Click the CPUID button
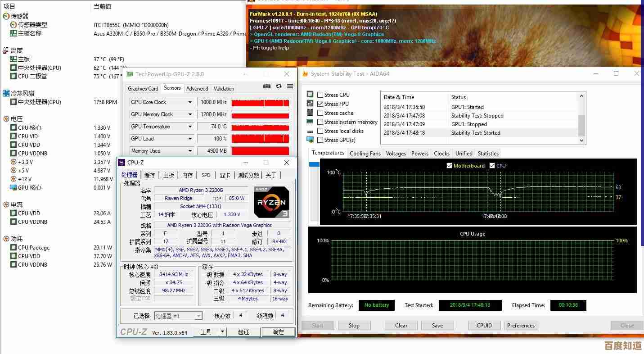Viewport: 644px width, 354px height. click(x=484, y=326)
